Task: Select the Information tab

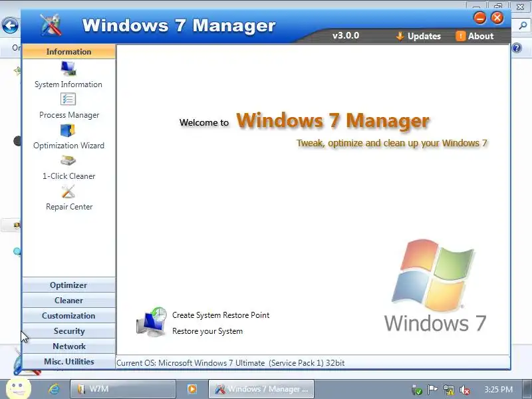Action: tap(69, 52)
